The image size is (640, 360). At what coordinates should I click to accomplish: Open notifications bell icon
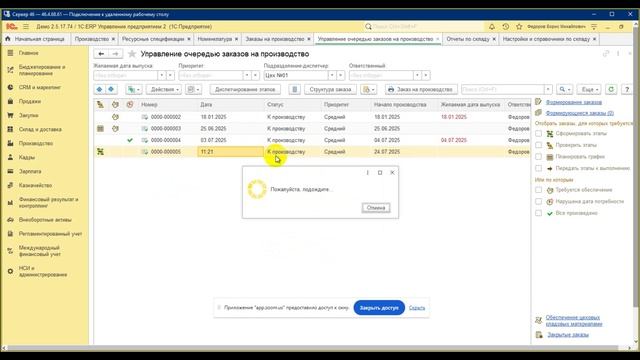point(492,27)
